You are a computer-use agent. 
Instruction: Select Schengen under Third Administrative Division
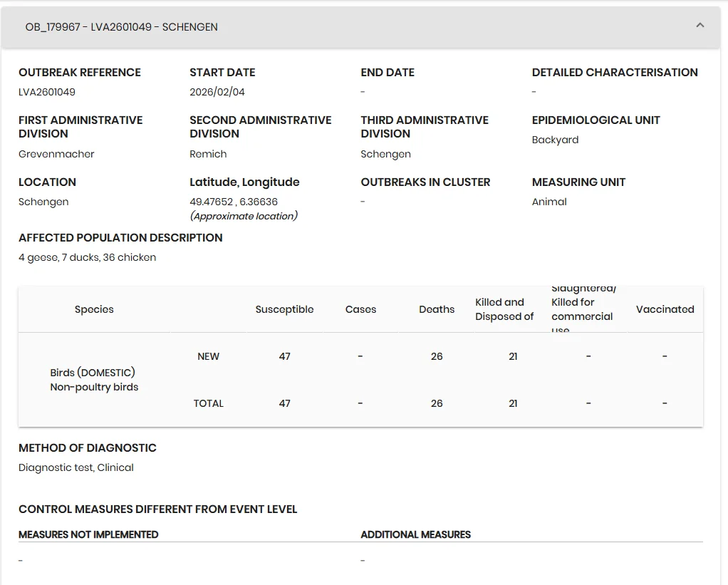tap(385, 154)
